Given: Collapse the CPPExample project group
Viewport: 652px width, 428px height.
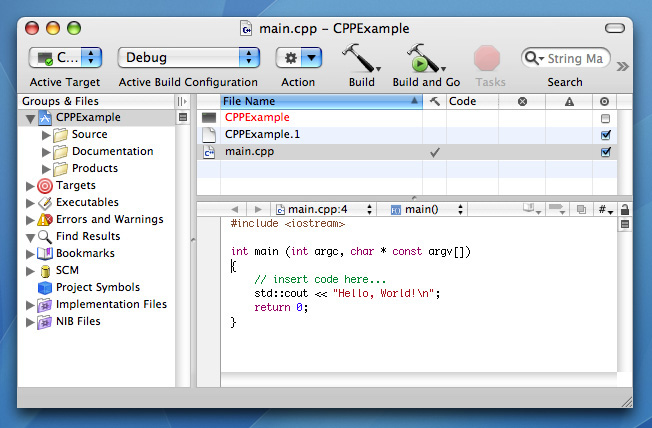Looking at the screenshot, I should 30,118.
